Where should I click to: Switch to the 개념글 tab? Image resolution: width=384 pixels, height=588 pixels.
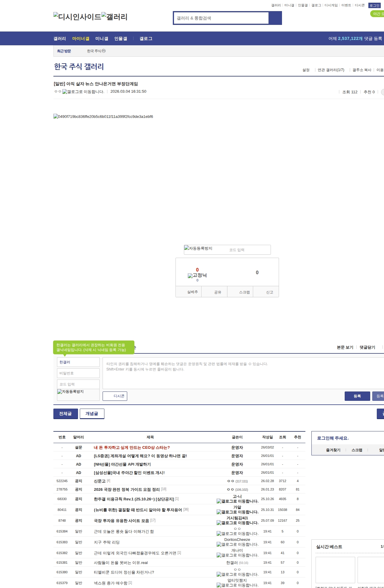click(92, 414)
